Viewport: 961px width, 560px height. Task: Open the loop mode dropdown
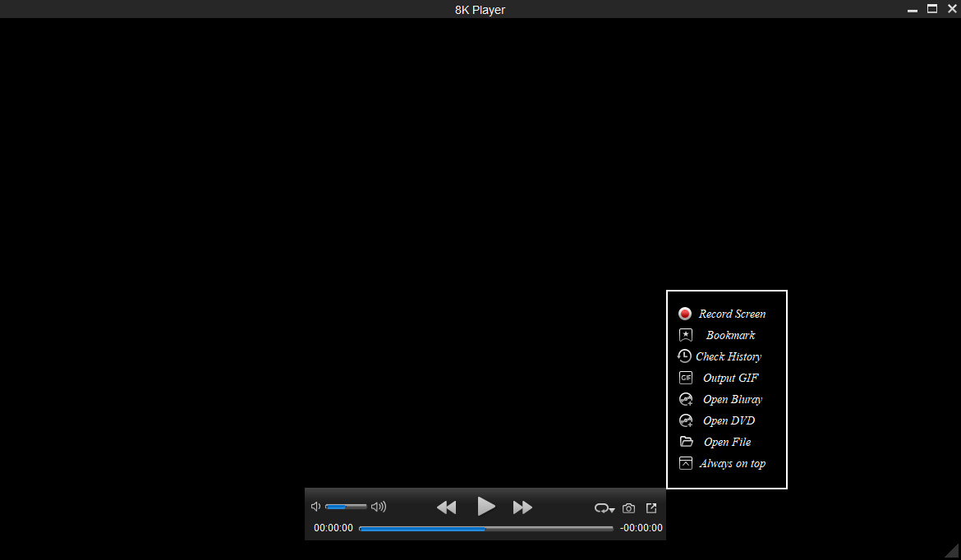pos(605,508)
